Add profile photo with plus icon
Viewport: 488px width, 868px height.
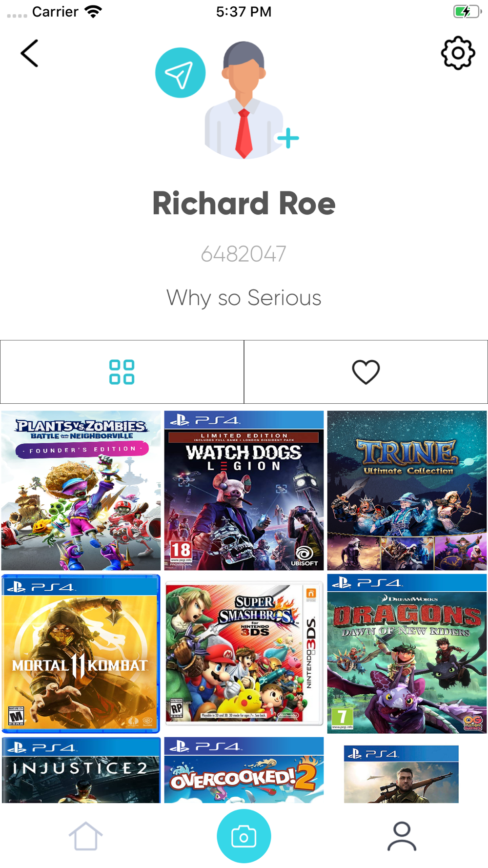tap(288, 138)
